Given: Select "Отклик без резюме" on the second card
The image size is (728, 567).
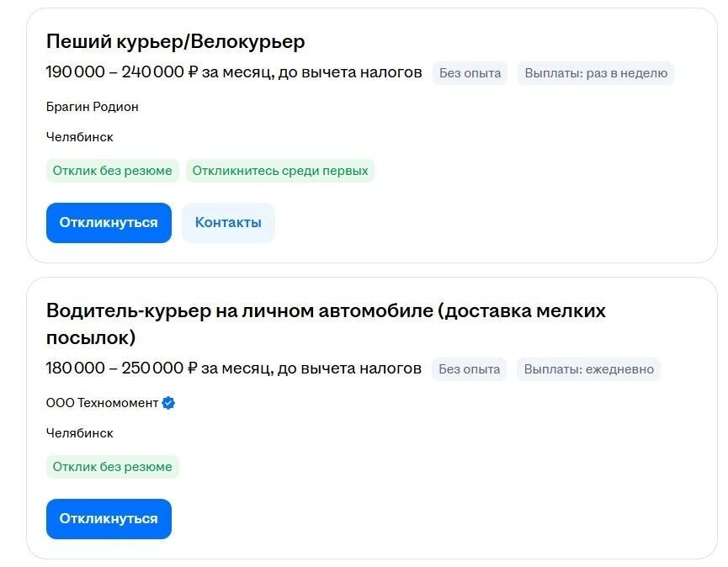Looking at the screenshot, I should (x=112, y=466).
